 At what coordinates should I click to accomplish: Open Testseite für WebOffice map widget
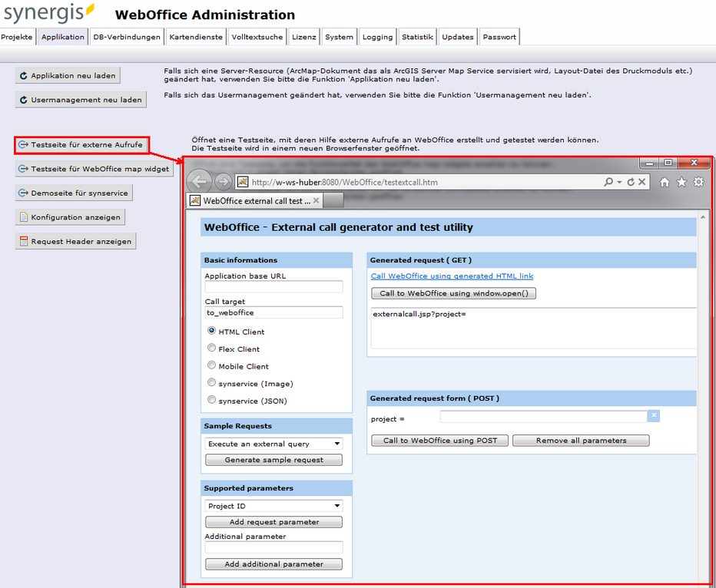coord(94,169)
